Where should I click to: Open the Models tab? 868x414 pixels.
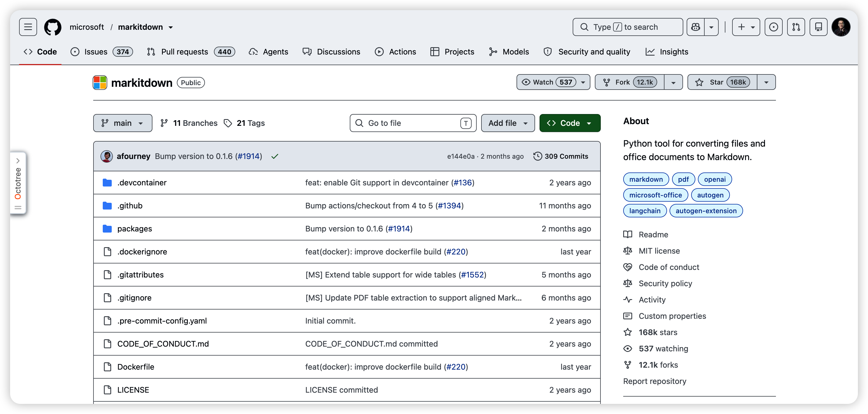point(509,52)
